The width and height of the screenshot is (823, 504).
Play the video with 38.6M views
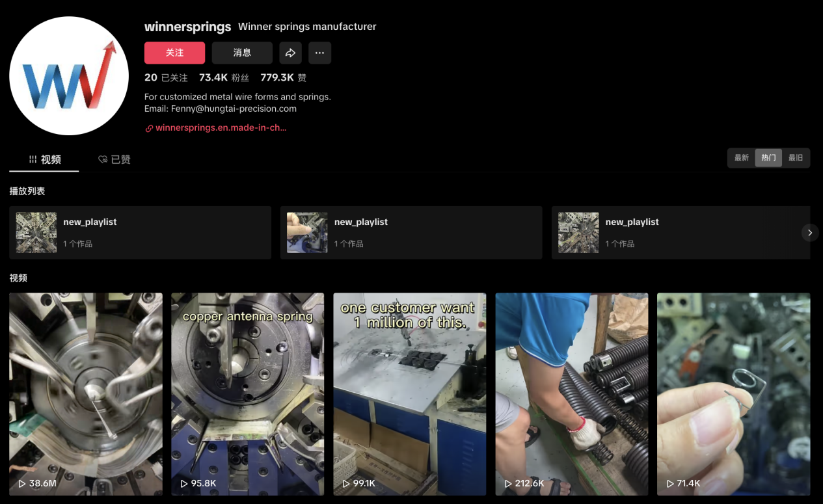(x=86, y=393)
